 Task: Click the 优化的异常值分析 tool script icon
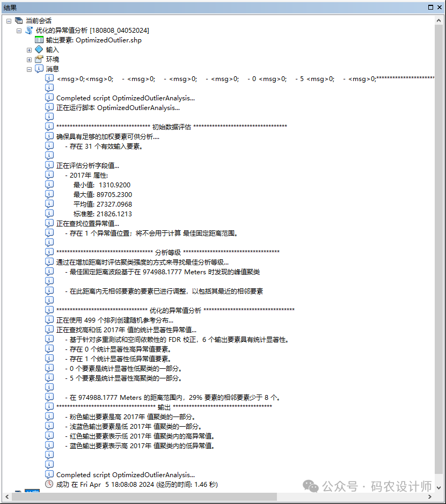[x=29, y=30]
